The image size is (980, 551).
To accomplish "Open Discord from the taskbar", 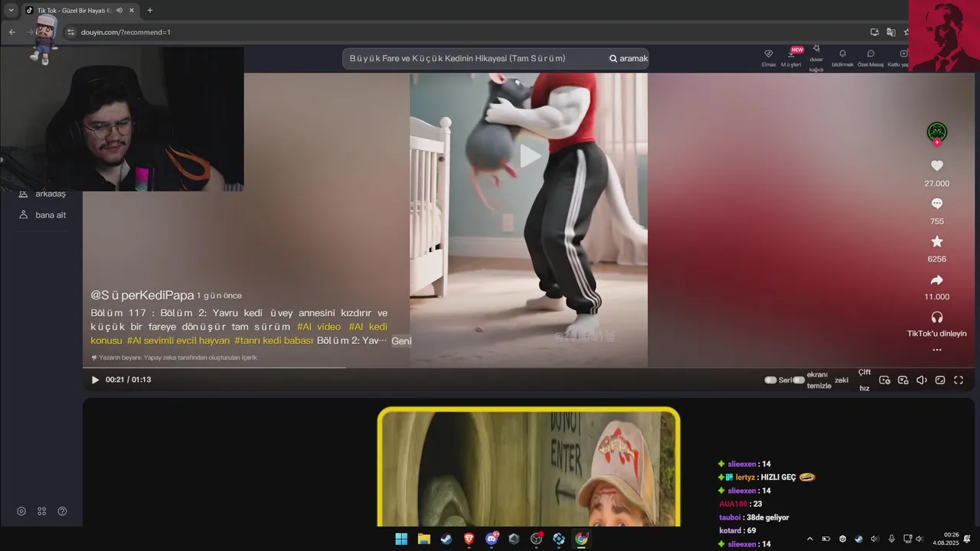I will (x=492, y=539).
